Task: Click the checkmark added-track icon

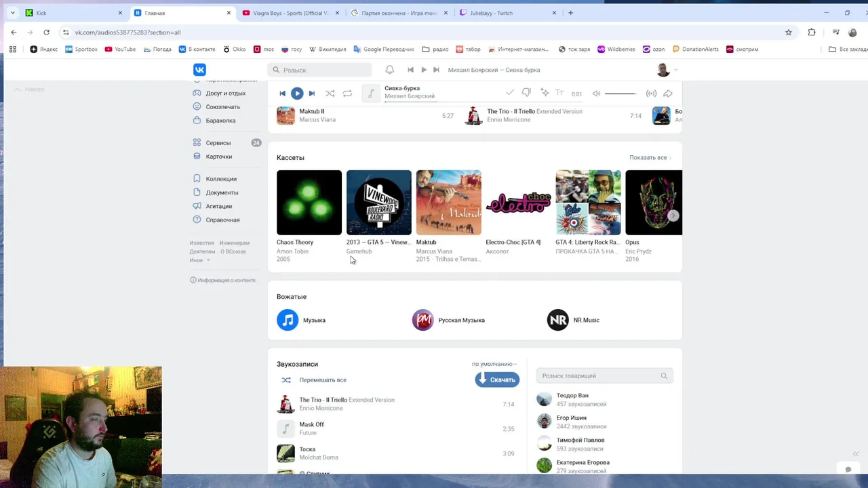Action: (x=510, y=93)
